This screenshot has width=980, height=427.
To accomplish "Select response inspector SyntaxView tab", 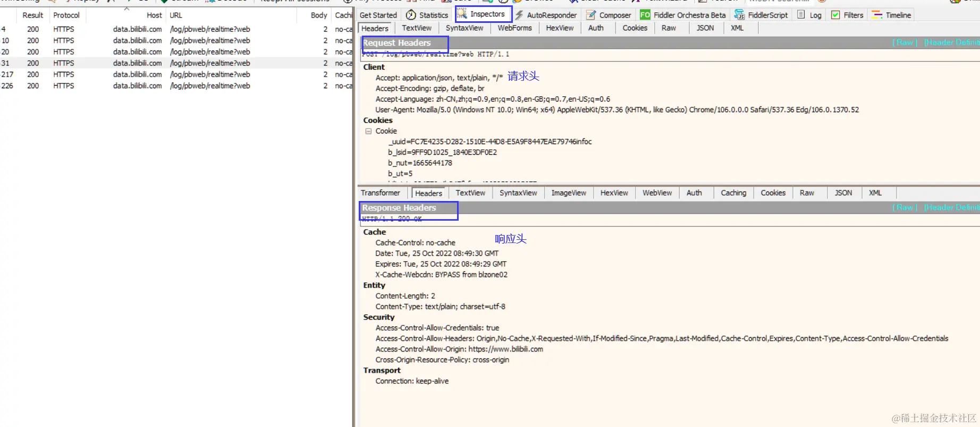I will click(518, 193).
